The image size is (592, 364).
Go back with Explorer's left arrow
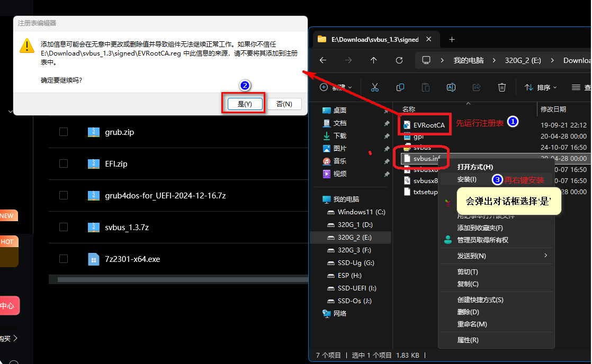[323, 60]
